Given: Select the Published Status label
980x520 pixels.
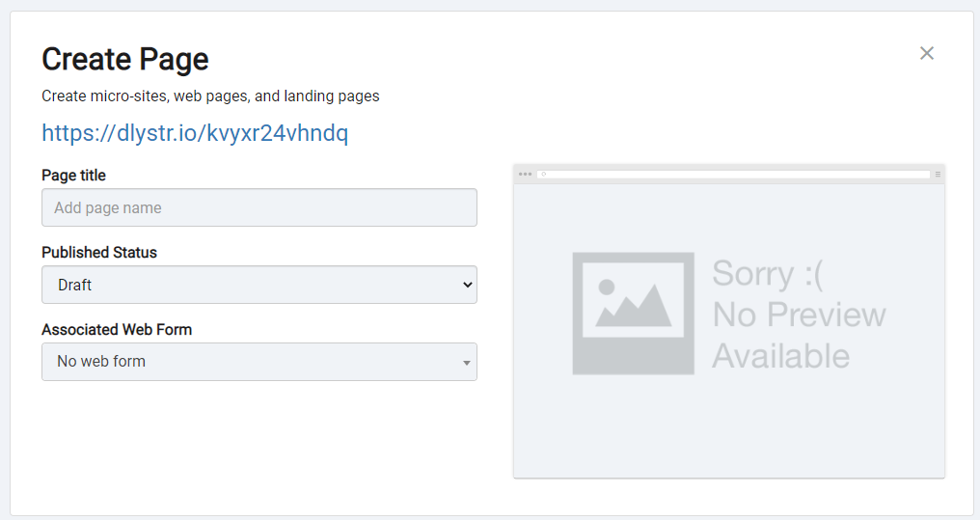Looking at the screenshot, I should [x=99, y=252].
